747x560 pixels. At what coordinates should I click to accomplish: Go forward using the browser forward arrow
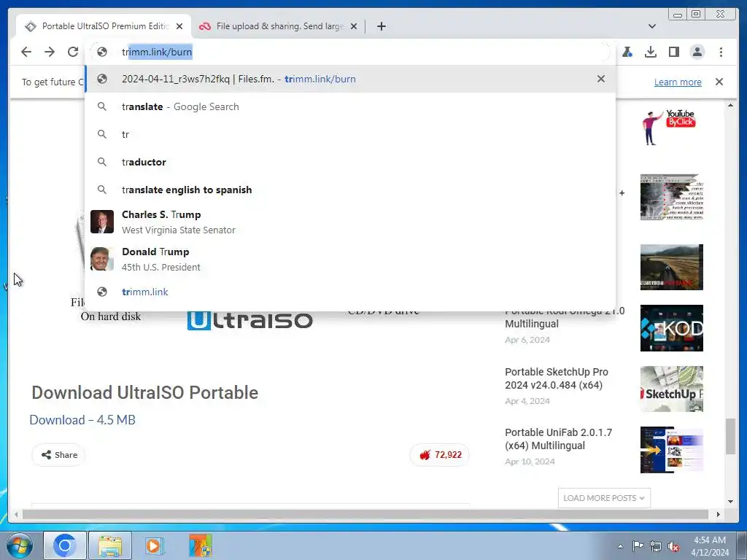point(50,52)
